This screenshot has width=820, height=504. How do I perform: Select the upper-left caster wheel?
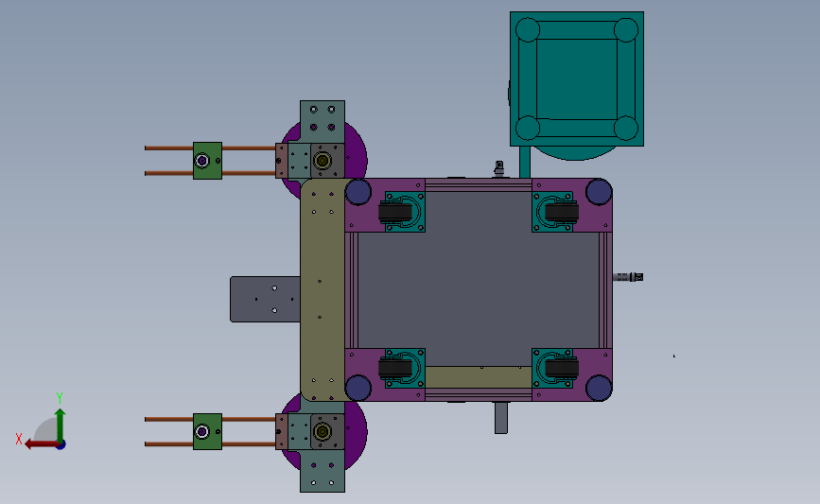coord(395,212)
